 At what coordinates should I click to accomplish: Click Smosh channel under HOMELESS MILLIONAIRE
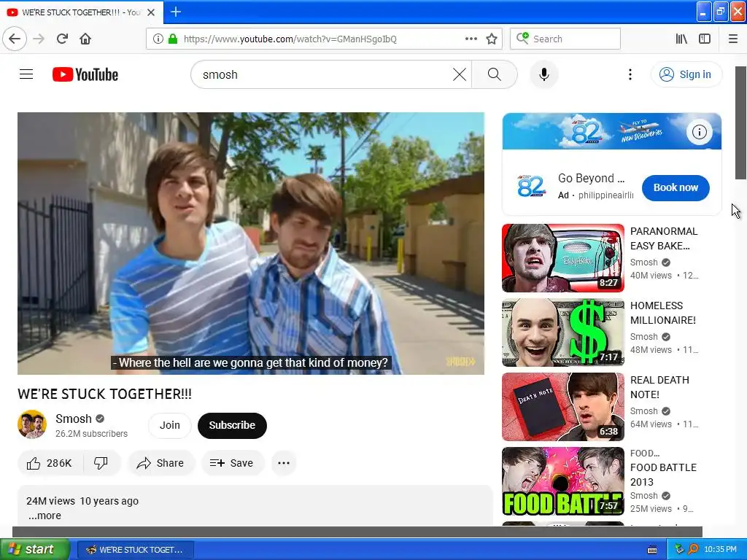coord(643,337)
